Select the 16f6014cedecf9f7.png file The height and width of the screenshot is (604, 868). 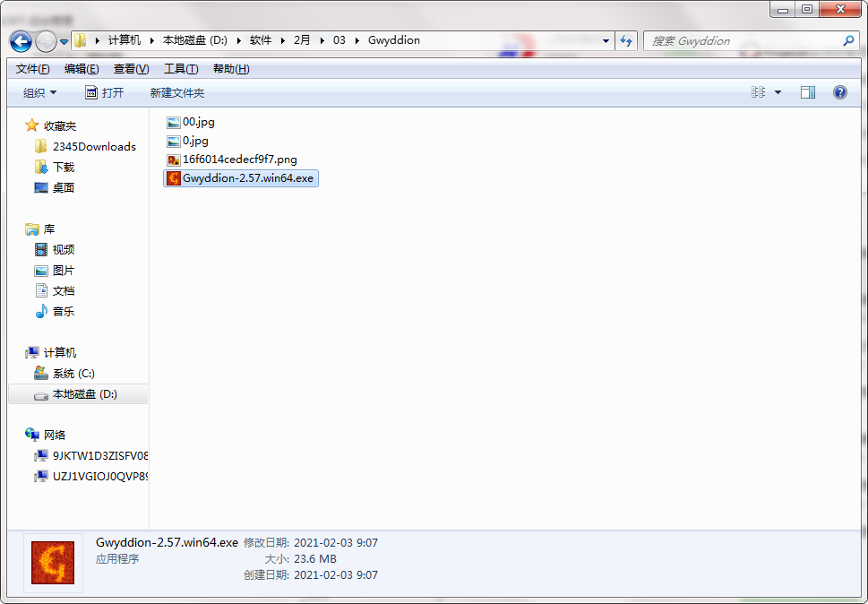pos(239,160)
